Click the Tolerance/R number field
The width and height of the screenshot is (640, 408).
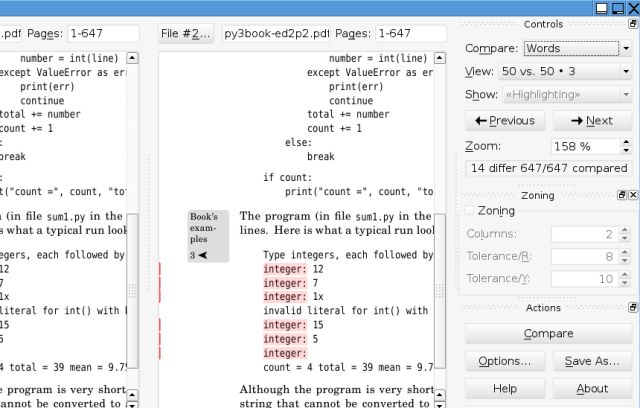585,256
